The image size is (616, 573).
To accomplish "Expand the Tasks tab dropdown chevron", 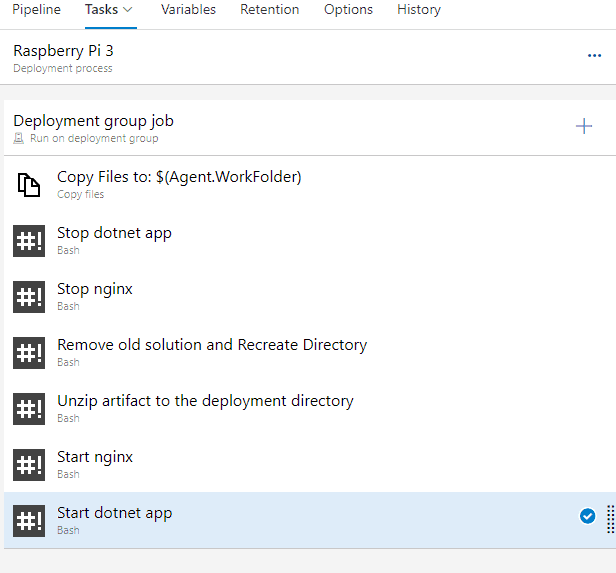I will 128,10.
